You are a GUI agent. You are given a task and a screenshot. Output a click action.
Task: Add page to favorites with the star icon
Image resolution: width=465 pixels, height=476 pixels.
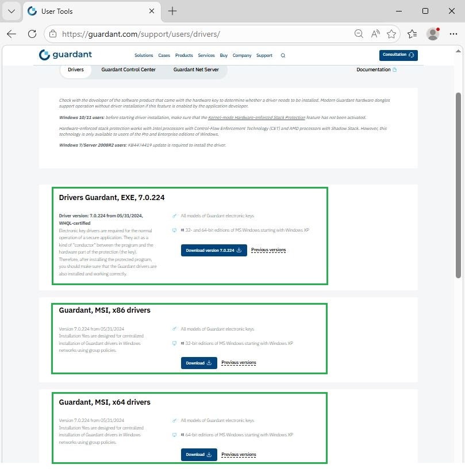(391, 34)
